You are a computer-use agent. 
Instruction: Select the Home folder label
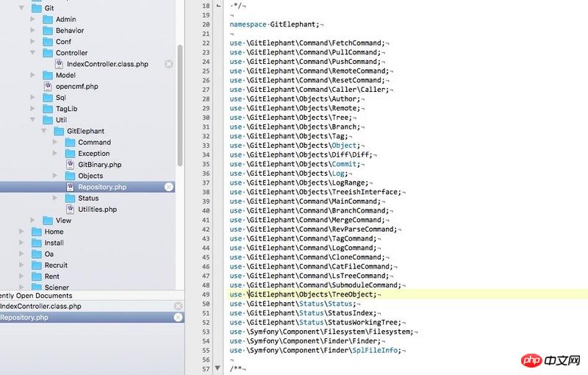[54, 232]
